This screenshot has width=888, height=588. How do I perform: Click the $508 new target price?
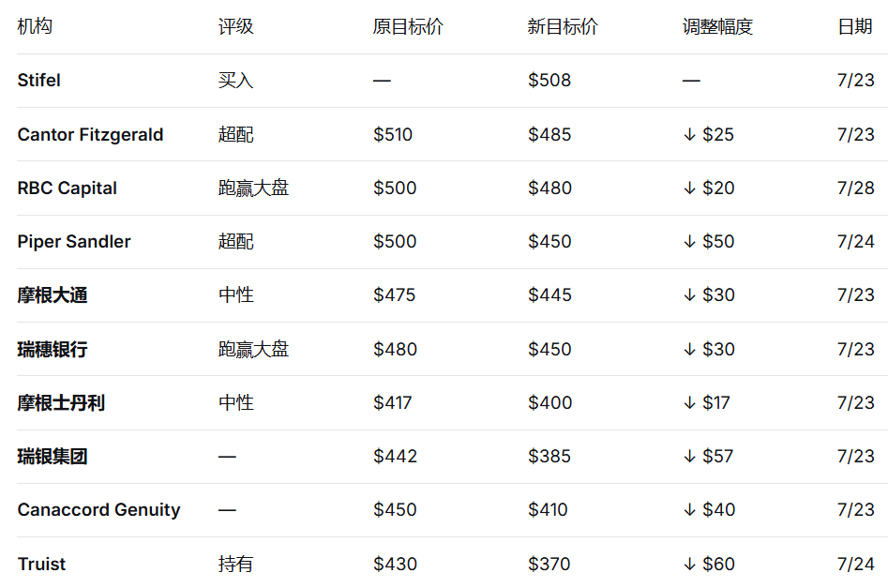pyautogui.click(x=549, y=81)
